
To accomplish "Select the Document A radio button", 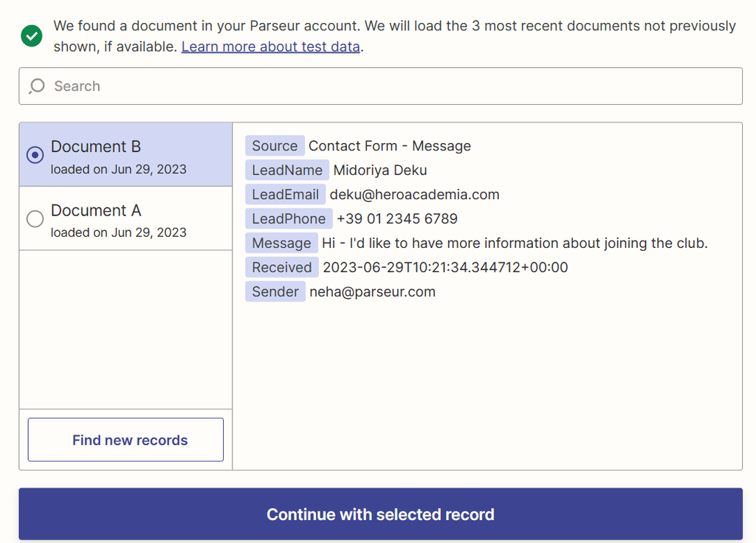I will click(35, 218).
